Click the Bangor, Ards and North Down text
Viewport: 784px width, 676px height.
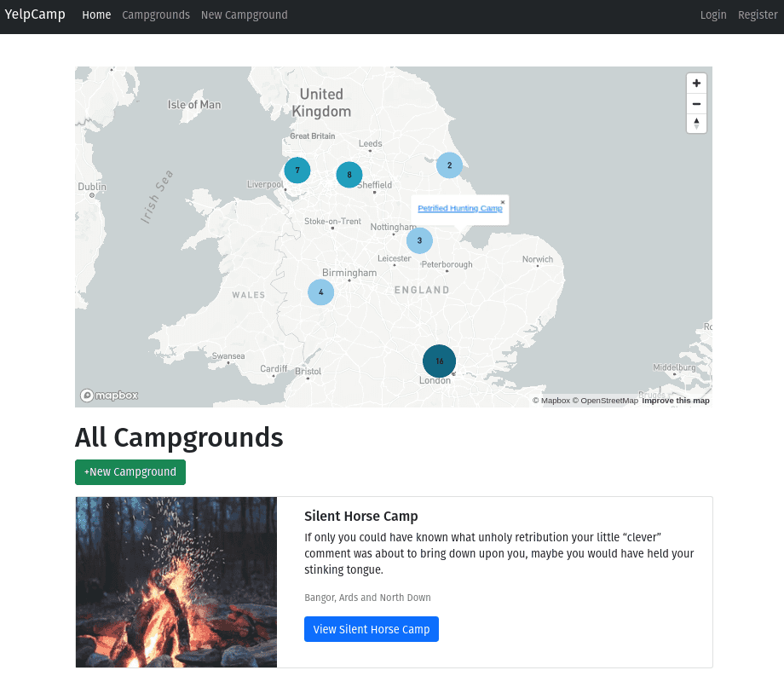[x=367, y=598]
